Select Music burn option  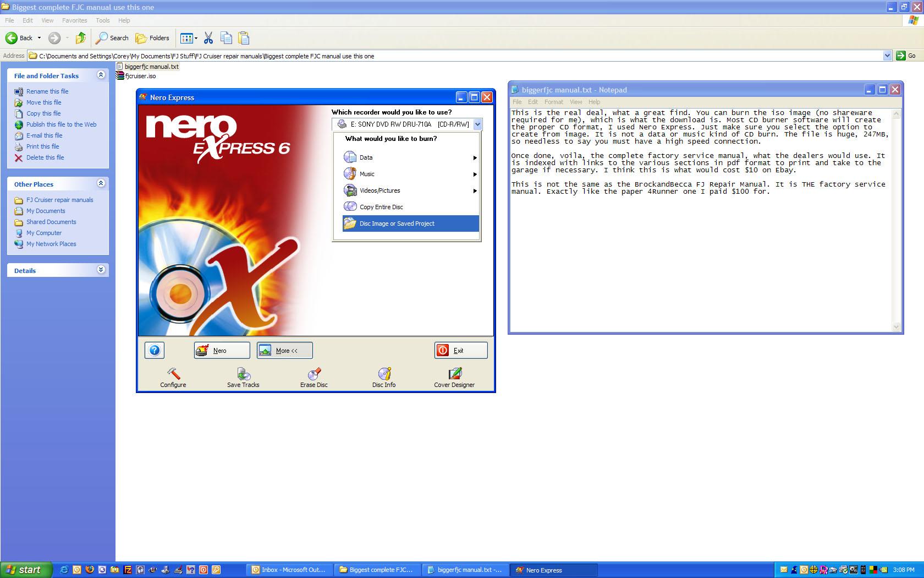pyautogui.click(x=410, y=174)
